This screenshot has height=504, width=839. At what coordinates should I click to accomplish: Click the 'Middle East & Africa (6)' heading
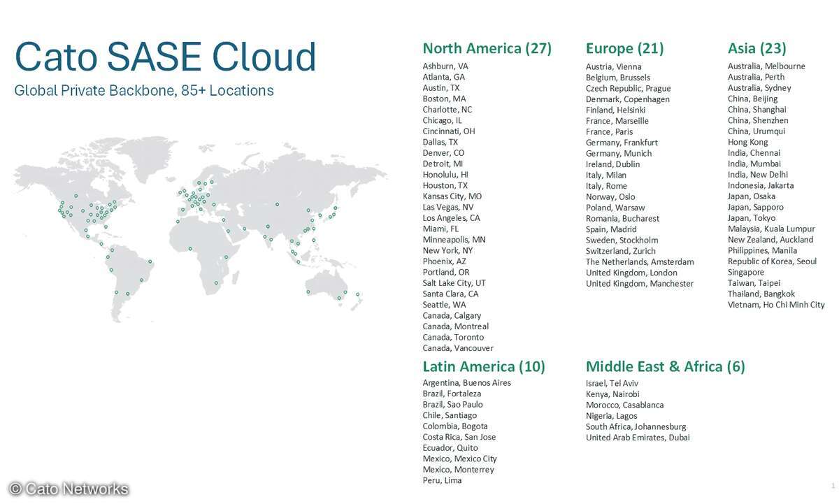(x=666, y=366)
